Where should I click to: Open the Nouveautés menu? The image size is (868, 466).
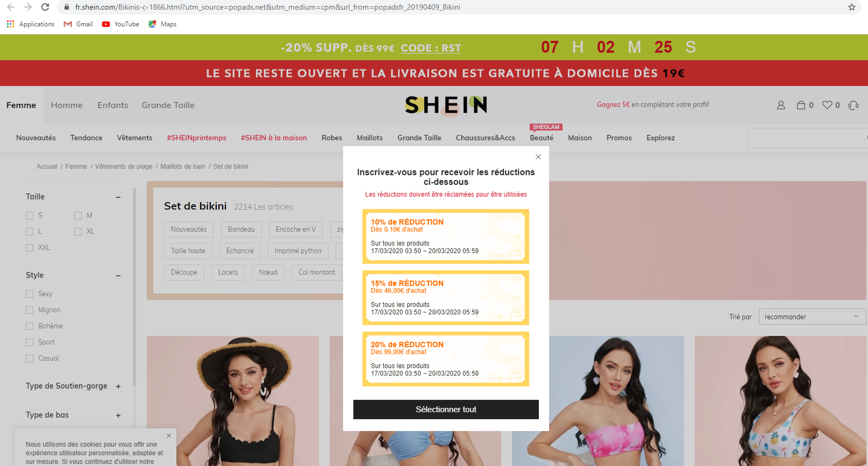coord(36,138)
